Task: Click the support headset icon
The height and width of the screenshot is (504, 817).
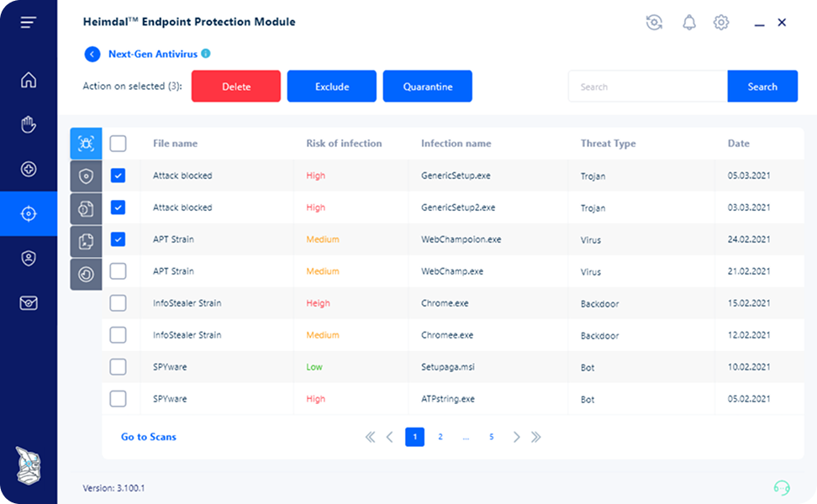Action: click(782, 487)
